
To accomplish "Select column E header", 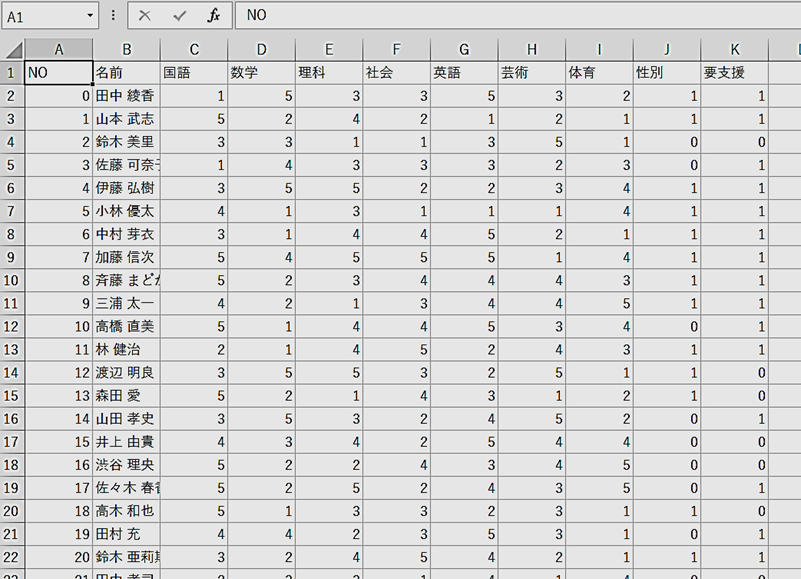I will click(329, 50).
